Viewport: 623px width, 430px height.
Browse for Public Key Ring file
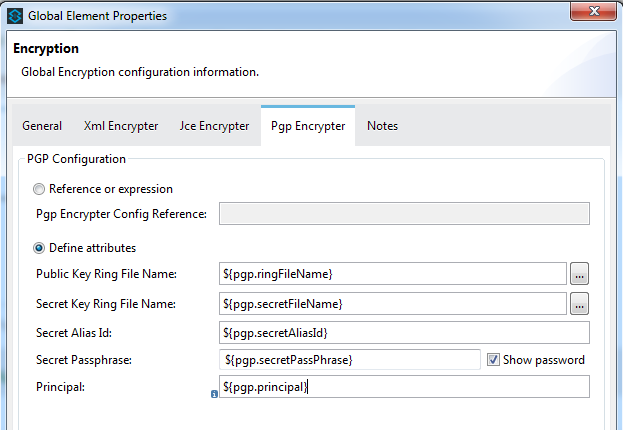click(580, 273)
